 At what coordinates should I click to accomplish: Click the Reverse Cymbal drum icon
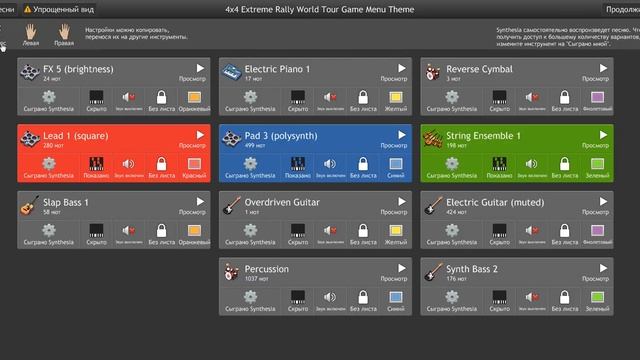pos(433,72)
